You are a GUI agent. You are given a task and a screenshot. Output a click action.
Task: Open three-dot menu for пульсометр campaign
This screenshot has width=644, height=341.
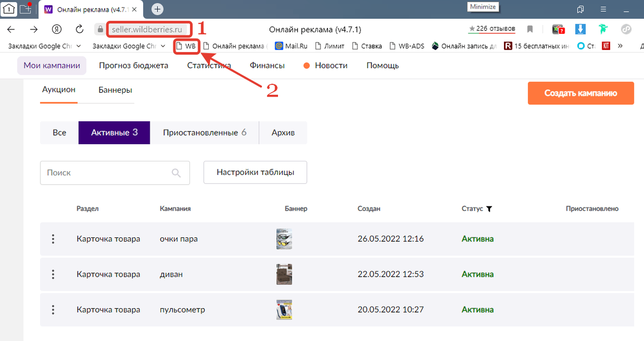click(53, 310)
